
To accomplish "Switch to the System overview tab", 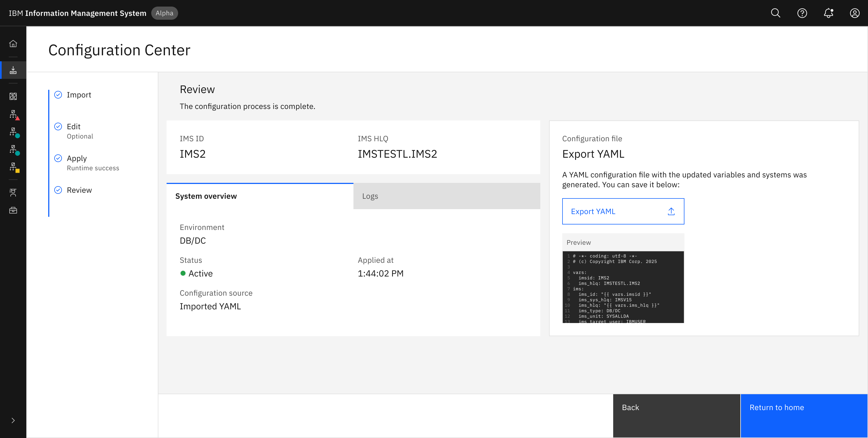I will click(260, 196).
